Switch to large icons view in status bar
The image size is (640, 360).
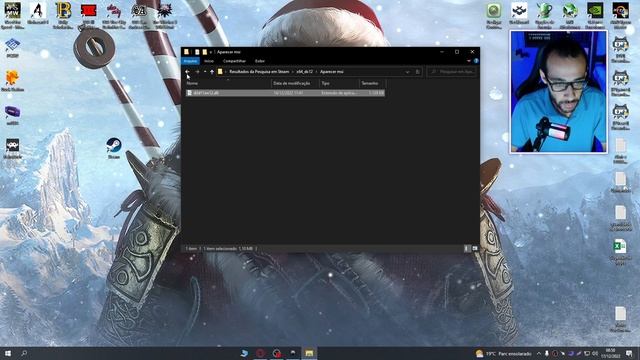point(475,248)
